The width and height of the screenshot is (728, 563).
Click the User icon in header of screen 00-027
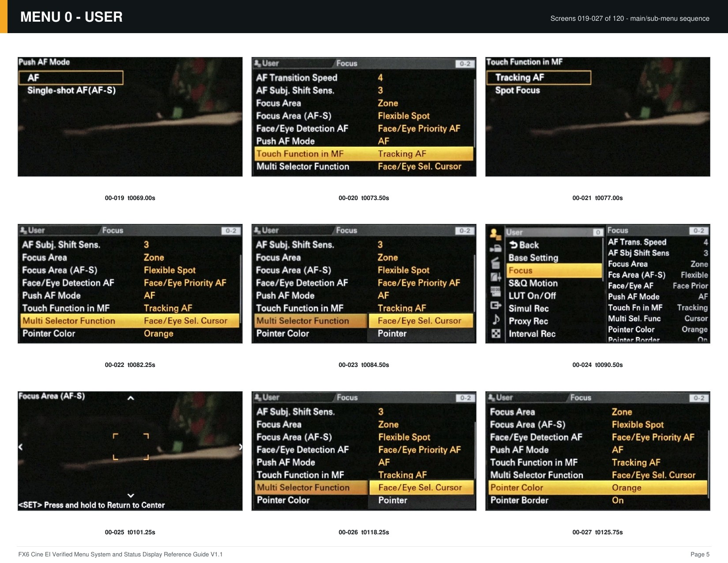click(492, 397)
